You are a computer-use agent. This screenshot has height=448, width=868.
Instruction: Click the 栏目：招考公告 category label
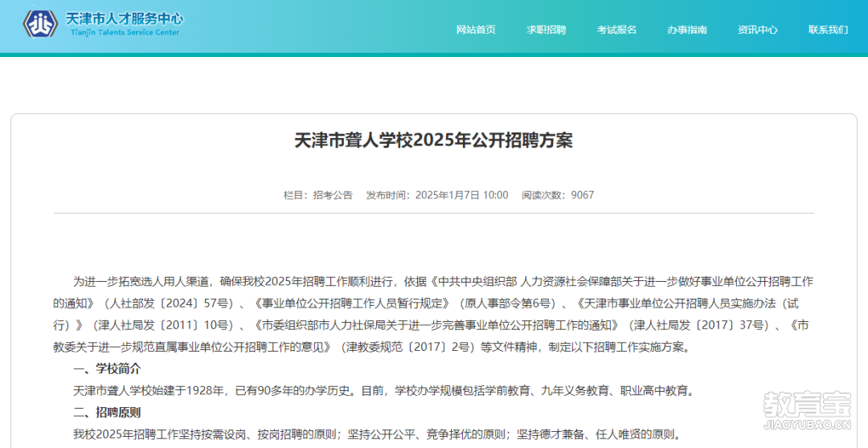(318, 194)
